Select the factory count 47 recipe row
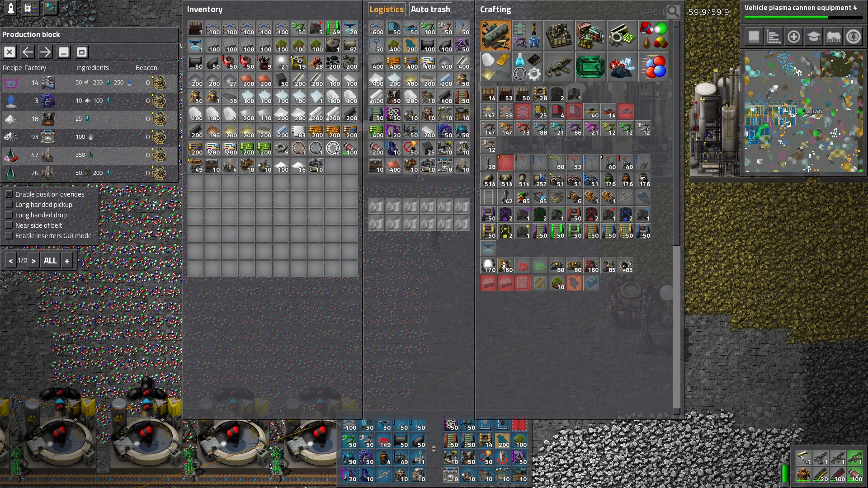 click(89, 155)
